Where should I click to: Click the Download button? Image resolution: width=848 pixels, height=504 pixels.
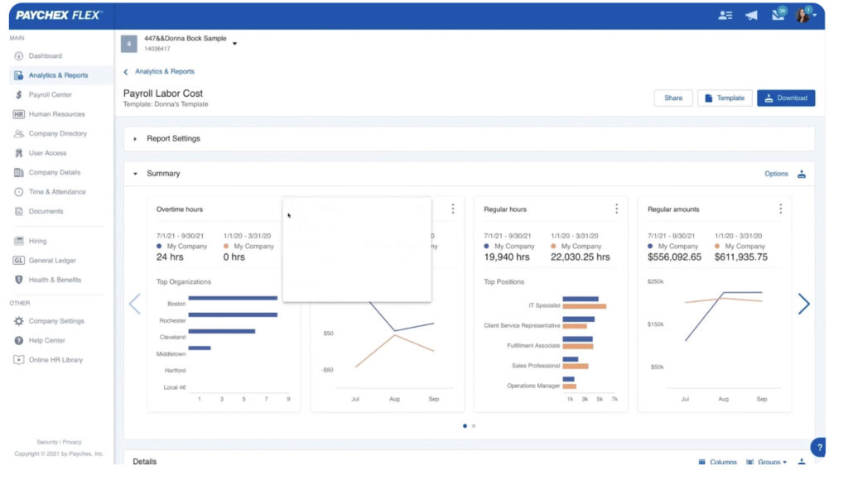point(785,98)
